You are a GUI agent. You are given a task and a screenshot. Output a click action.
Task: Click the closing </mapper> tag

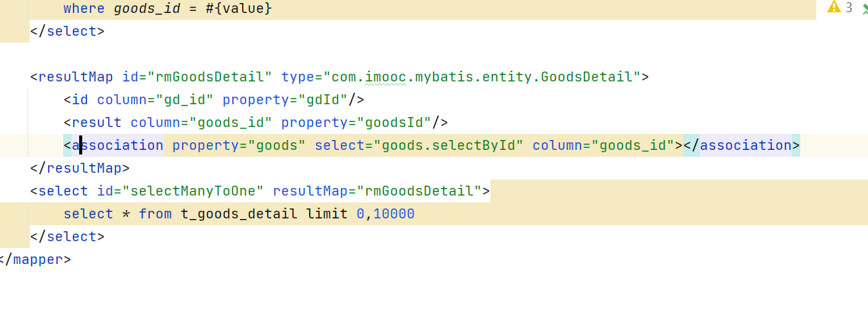37,259
